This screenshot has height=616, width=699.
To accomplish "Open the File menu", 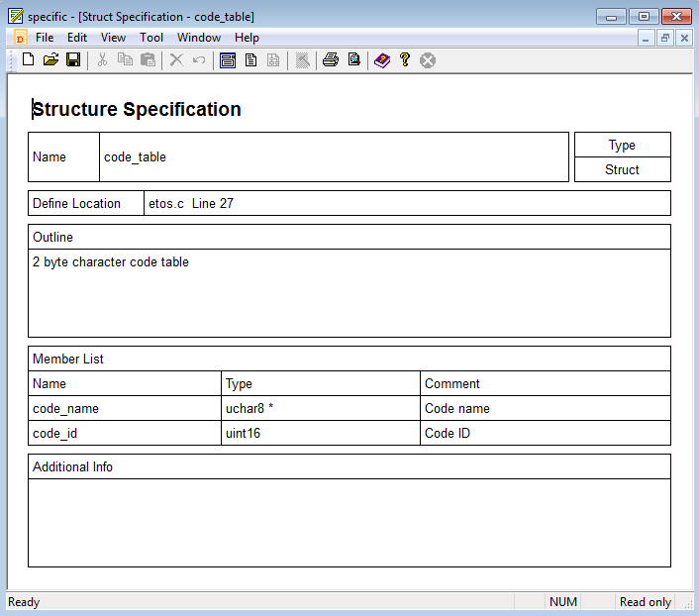I will tap(45, 38).
